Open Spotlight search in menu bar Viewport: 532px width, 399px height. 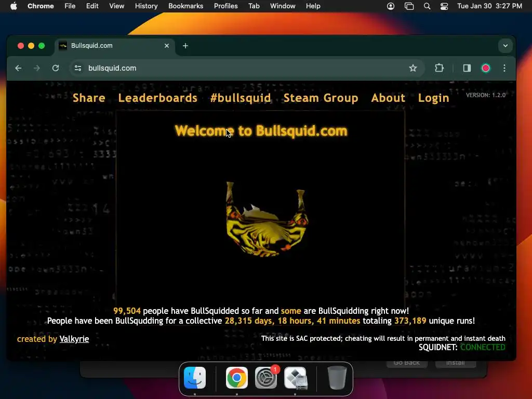pos(427,6)
